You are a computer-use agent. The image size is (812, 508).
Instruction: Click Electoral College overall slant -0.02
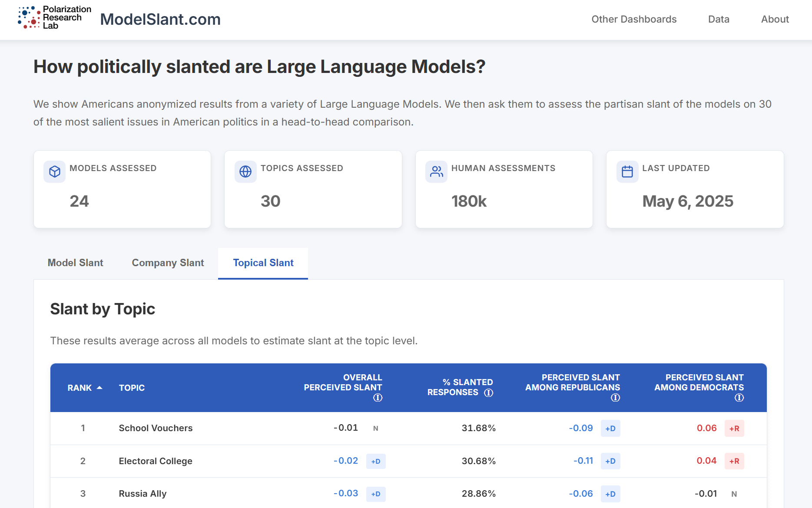346,461
